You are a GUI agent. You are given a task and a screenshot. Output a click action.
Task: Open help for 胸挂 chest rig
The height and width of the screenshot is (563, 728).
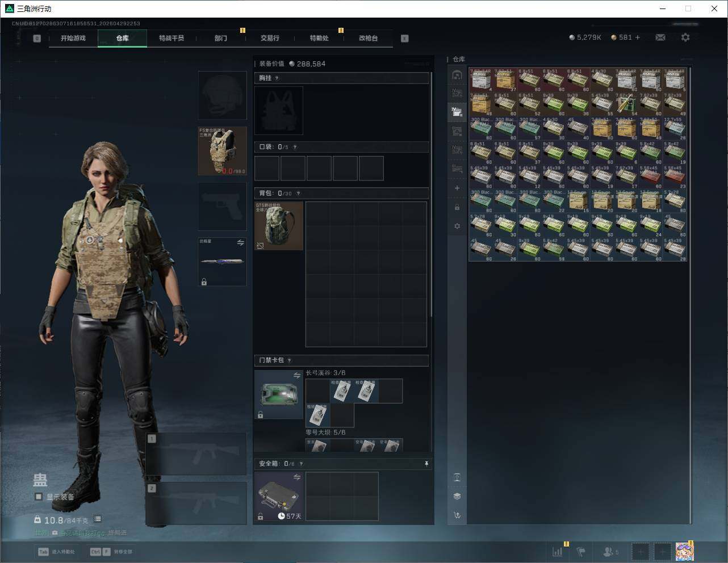coord(277,78)
